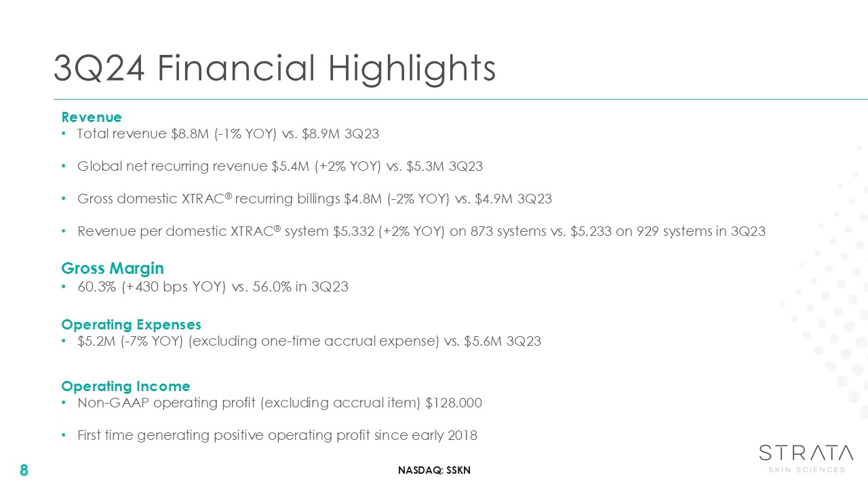Click the 3Q24 Financial Highlights title
868x488 pixels.
[274, 68]
